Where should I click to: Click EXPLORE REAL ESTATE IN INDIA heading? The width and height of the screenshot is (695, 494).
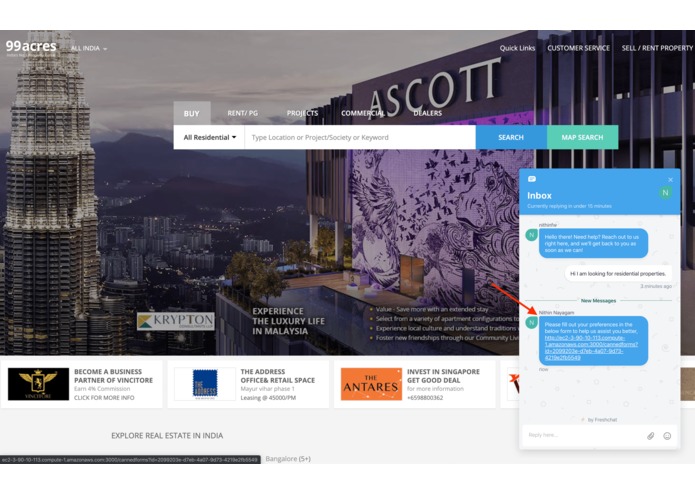coord(167,436)
